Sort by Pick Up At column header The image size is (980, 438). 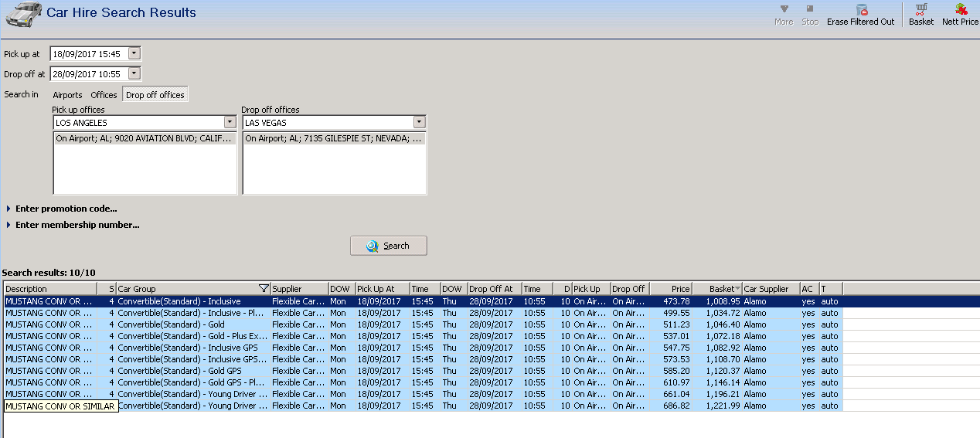point(383,289)
